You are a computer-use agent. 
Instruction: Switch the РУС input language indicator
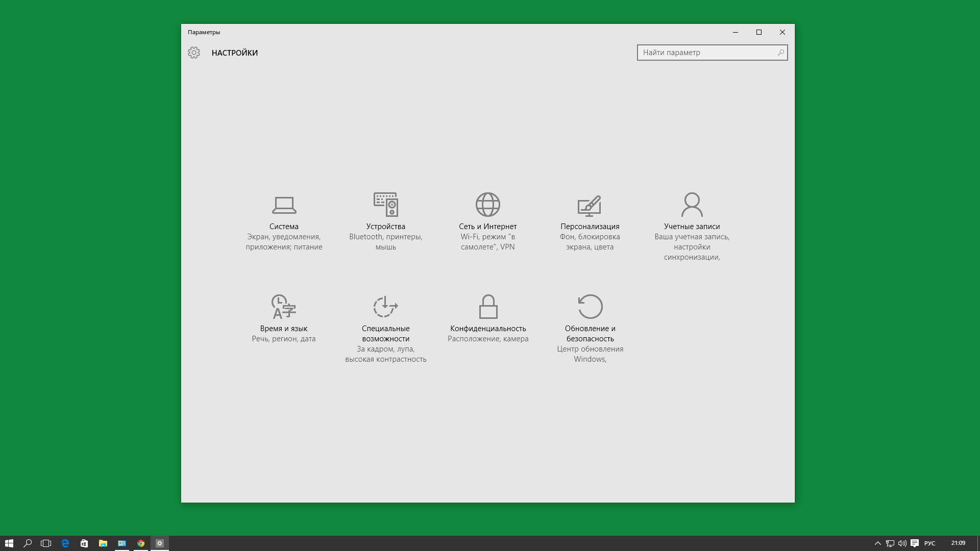[x=929, y=543]
